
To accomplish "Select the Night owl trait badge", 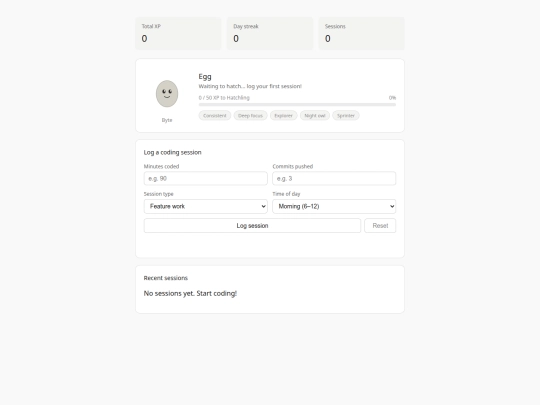I will click(x=315, y=116).
